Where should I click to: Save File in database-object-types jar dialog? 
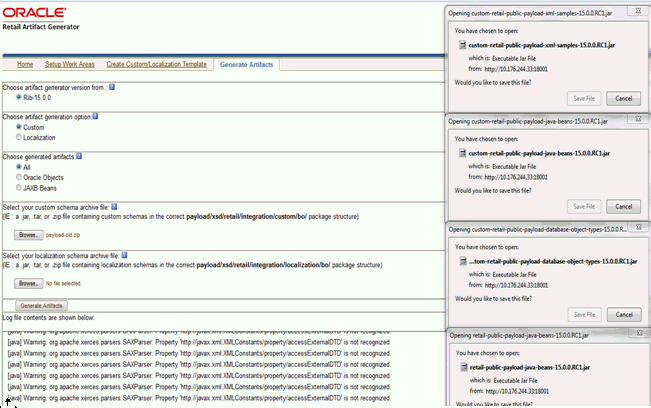(584, 315)
